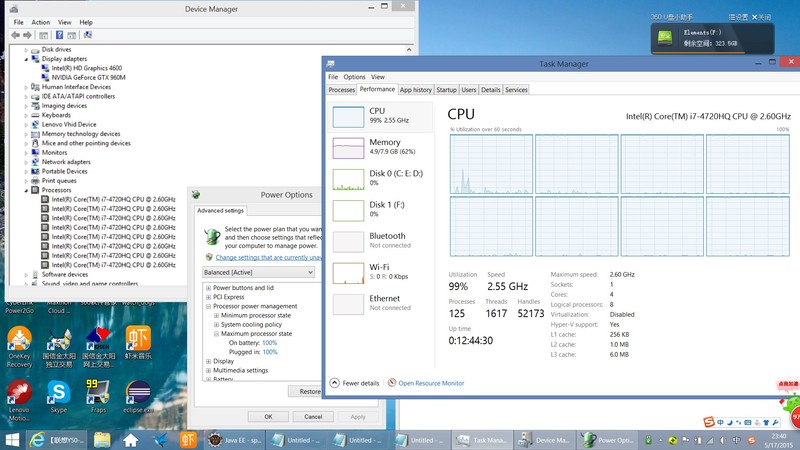Open the Balanced [Active] power plan dropdown

coord(260,272)
